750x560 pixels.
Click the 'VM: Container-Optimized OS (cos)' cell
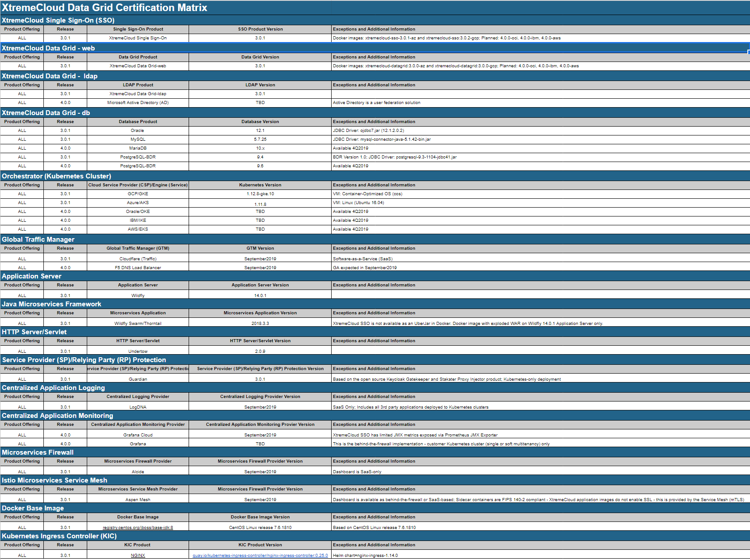pos(541,194)
